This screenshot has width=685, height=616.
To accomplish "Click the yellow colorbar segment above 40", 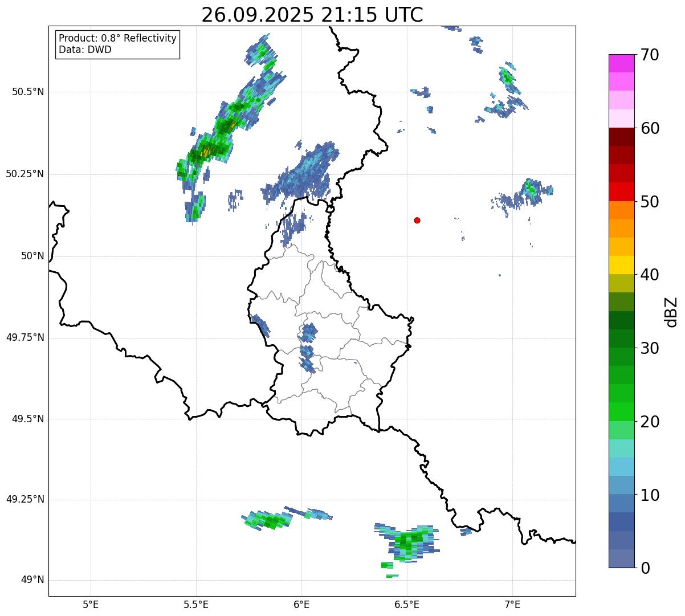I will click(x=622, y=265).
